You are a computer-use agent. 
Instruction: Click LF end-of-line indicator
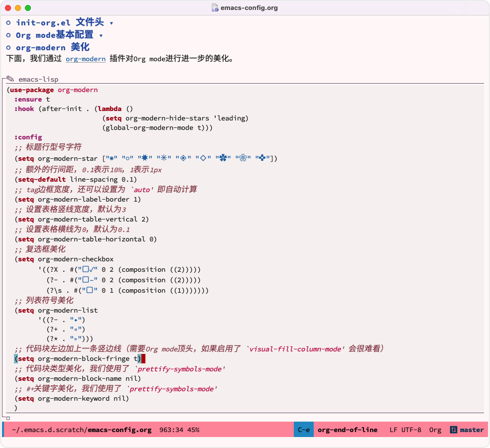point(393,430)
